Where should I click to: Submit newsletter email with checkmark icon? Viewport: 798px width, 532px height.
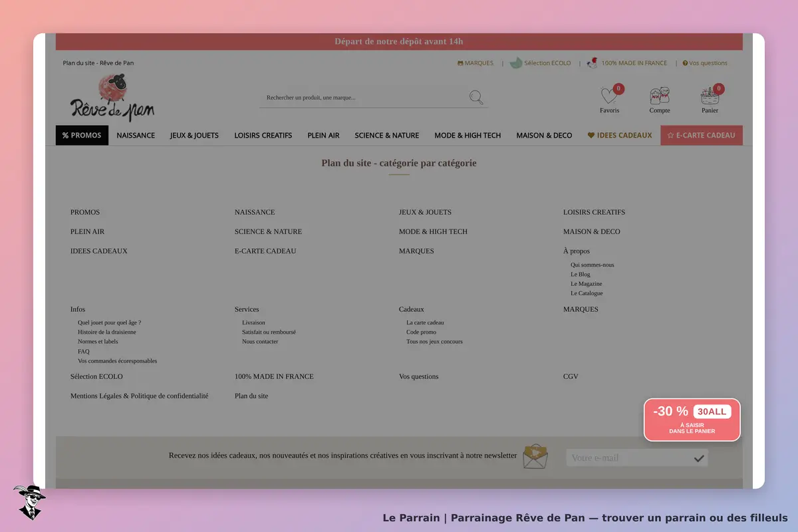[x=699, y=458]
